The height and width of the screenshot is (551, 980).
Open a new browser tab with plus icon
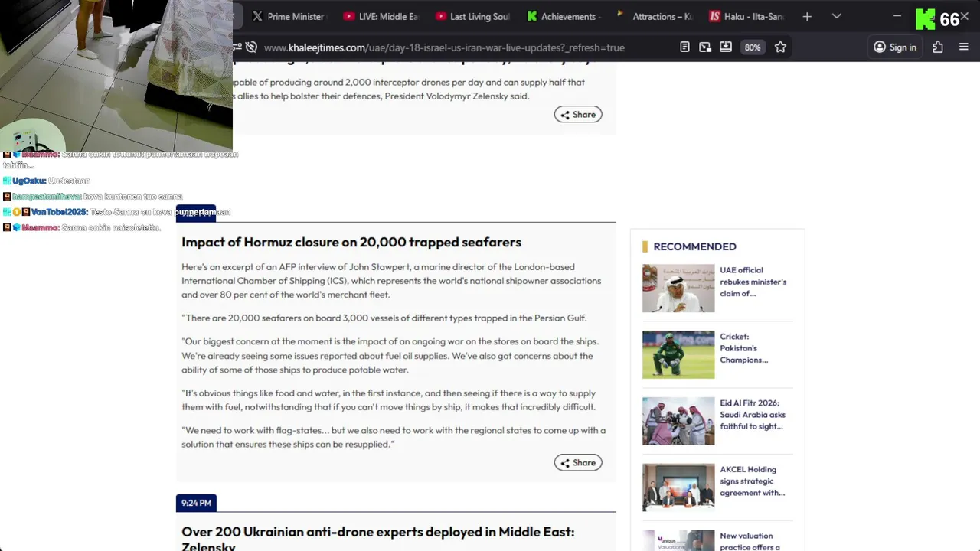click(x=807, y=16)
